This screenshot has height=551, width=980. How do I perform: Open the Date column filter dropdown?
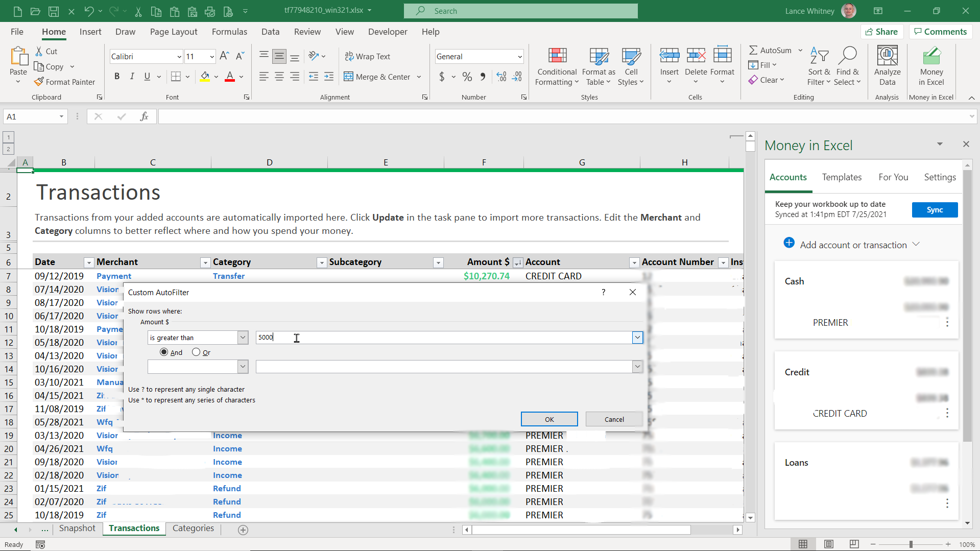click(x=88, y=262)
